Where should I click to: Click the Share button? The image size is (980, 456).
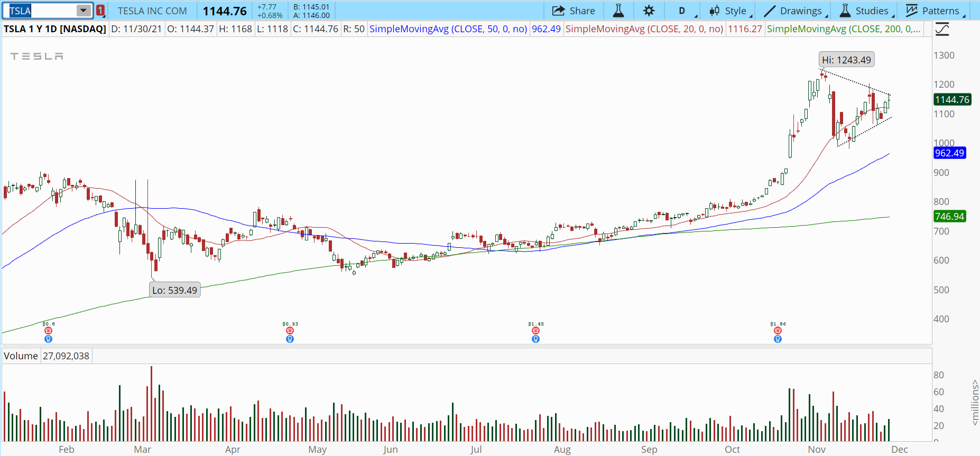click(574, 11)
